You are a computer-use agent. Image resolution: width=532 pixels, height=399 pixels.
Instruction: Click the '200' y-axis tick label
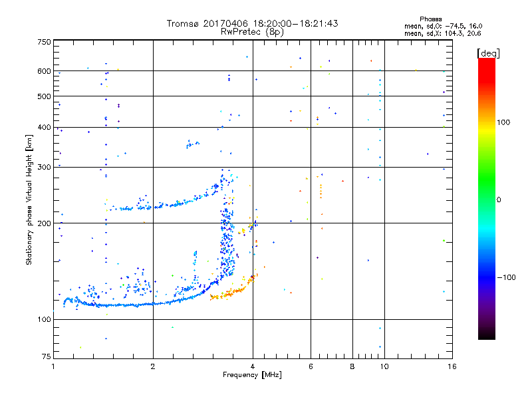point(44,223)
